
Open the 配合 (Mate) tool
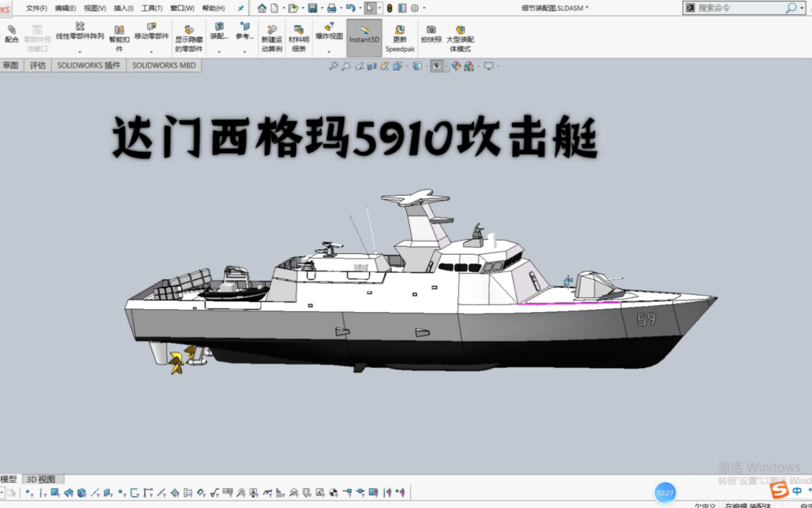[x=11, y=33]
